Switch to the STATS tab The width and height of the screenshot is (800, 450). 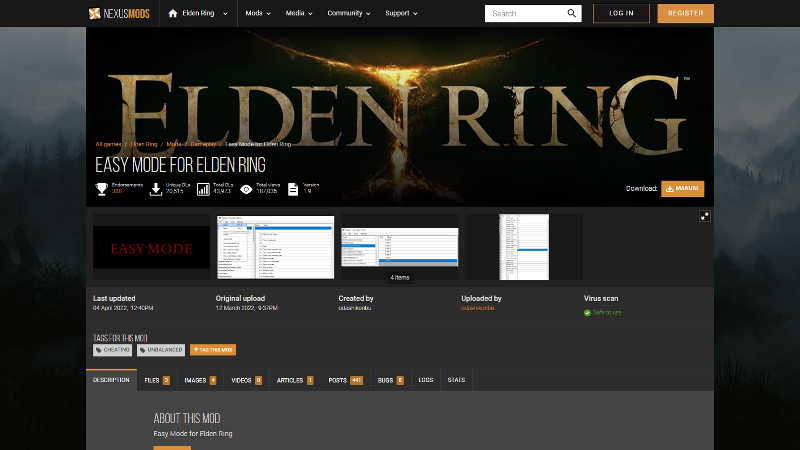coord(456,381)
